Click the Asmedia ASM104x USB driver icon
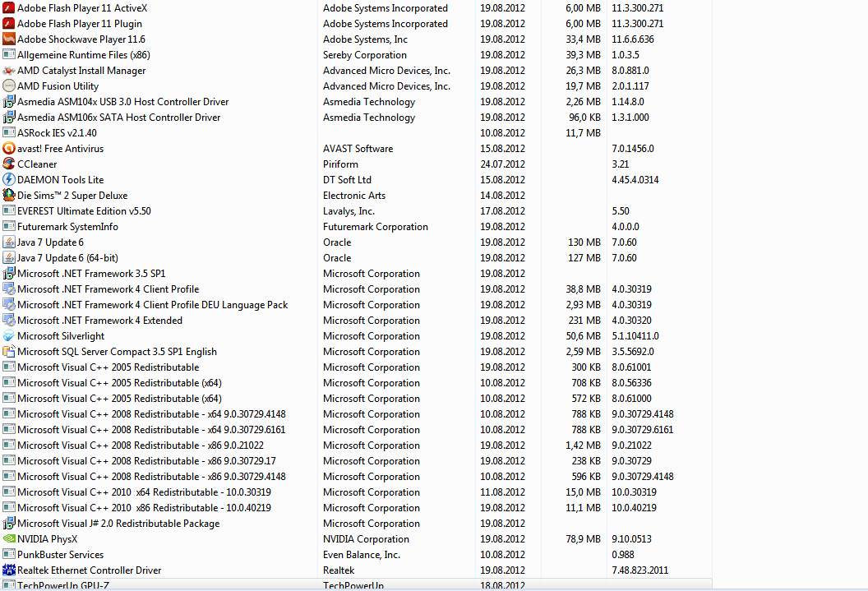Screen dimensions: 868x591 (x=8, y=101)
